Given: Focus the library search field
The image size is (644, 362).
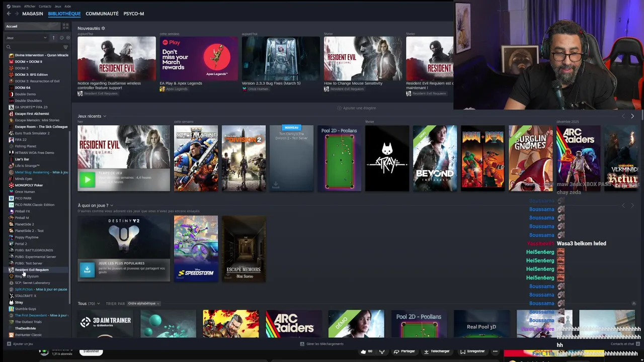Looking at the screenshot, I should click(33, 47).
